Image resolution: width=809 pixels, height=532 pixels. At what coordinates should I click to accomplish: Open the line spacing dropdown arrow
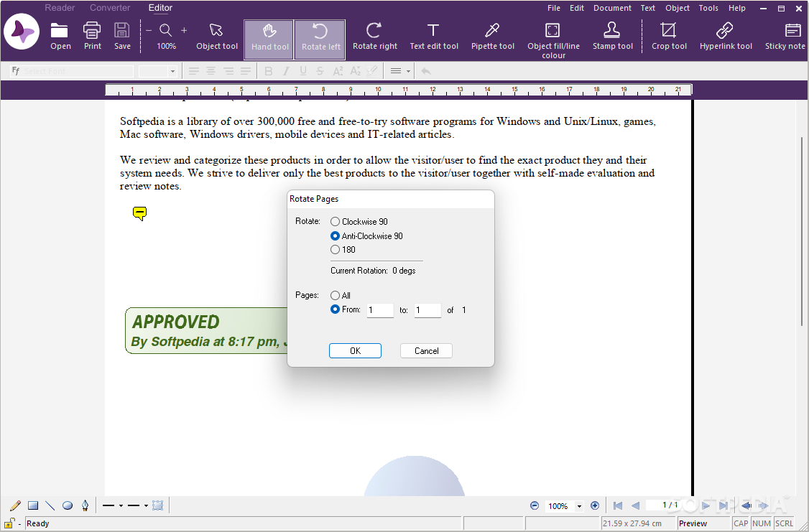click(x=408, y=71)
